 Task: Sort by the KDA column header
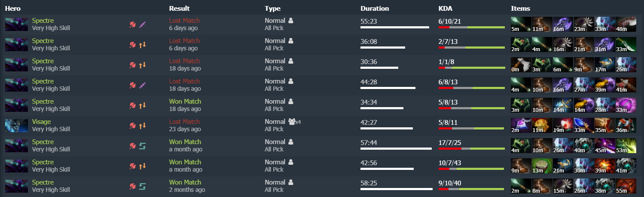(445, 8)
